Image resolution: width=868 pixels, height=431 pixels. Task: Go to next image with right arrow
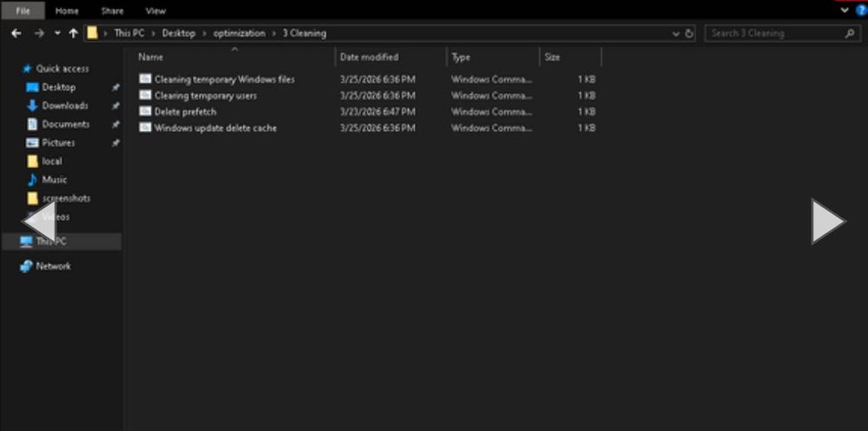(x=828, y=221)
